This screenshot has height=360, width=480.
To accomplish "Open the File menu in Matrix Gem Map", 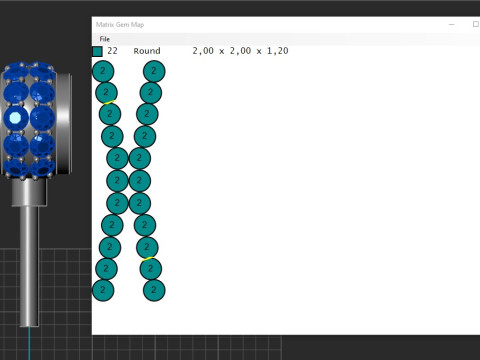I will 104,39.
